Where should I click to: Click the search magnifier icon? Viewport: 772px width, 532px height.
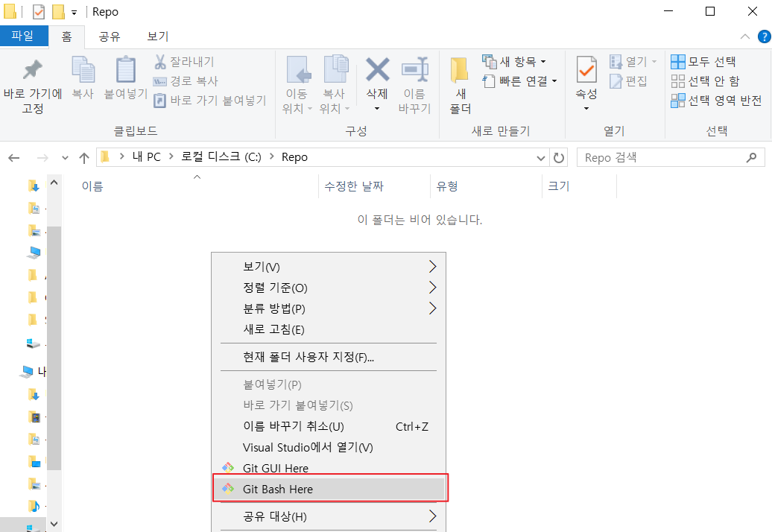[x=751, y=157]
